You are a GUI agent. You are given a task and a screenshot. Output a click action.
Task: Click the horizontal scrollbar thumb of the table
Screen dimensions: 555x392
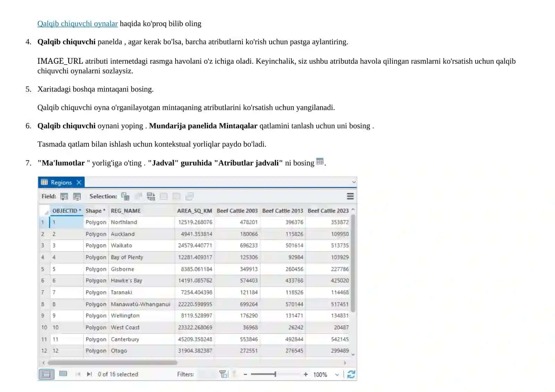[x=112, y=363]
